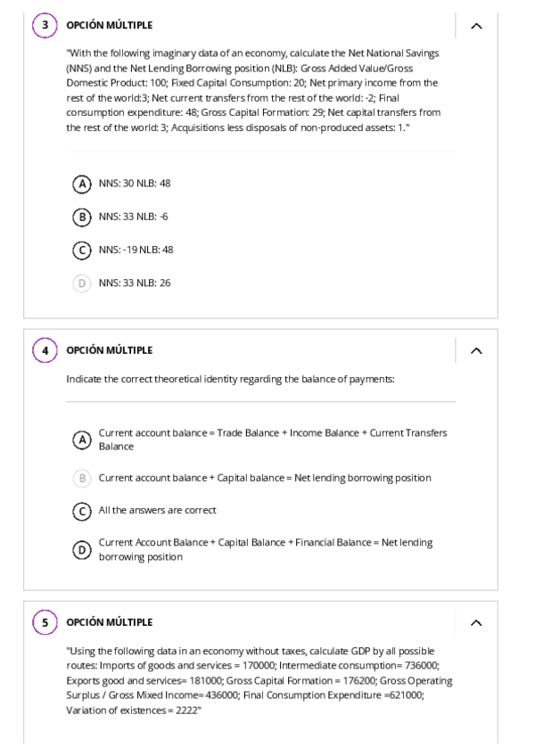Screen dimensions: 535x756
Task: Click the balance of payments question text
Action: (230, 380)
